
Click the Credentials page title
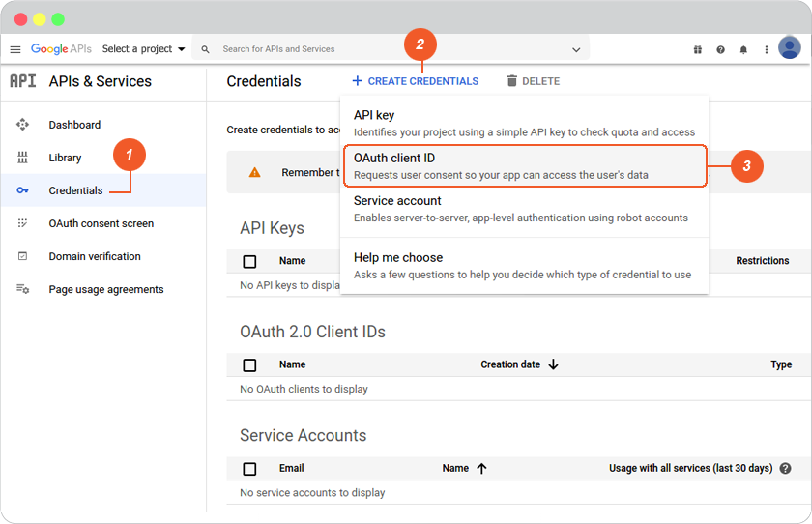(264, 81)
